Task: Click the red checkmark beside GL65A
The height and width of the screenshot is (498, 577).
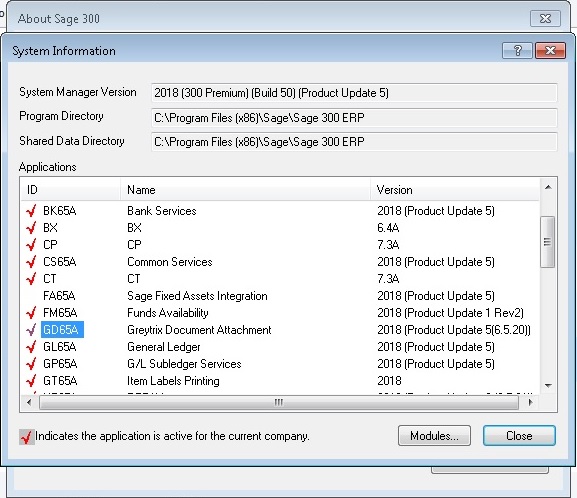Action: pyautogui.click(x=31, y=347)
